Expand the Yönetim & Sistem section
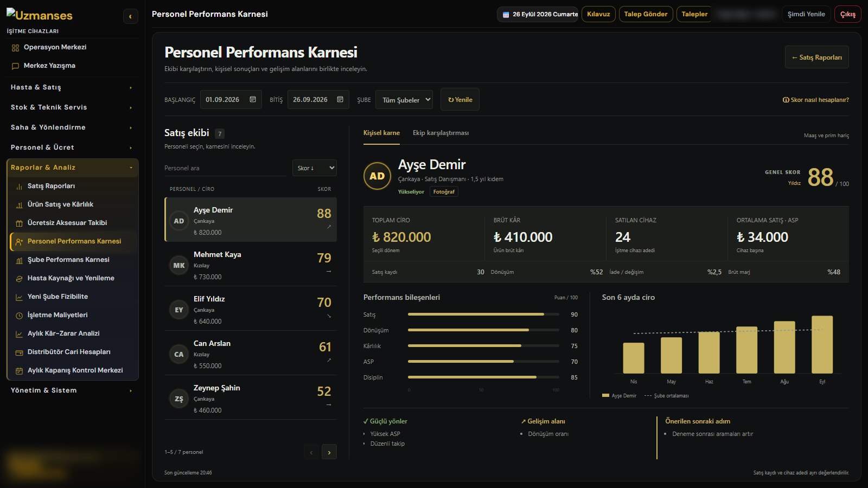868x488 pixels. coord(72,390)
